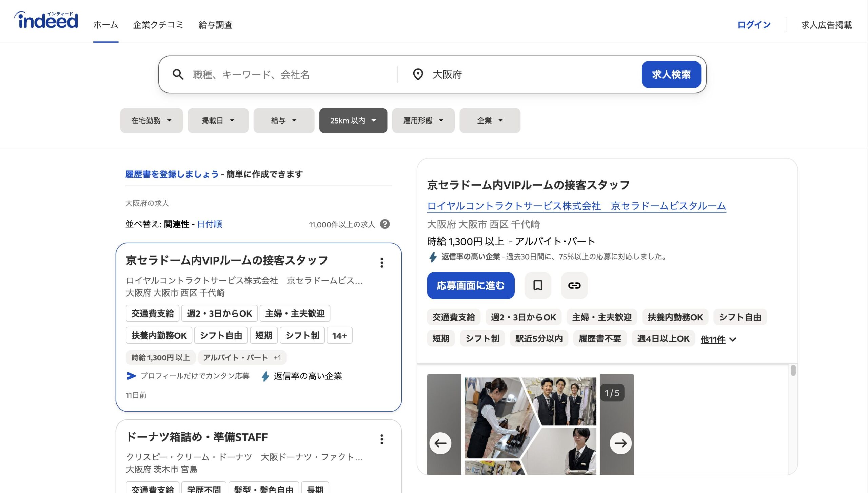The width and height of the screenshot is (868, 493).
Task: Open the 在宅勤務 filter dropdown
Action: (x=151, y=120)
